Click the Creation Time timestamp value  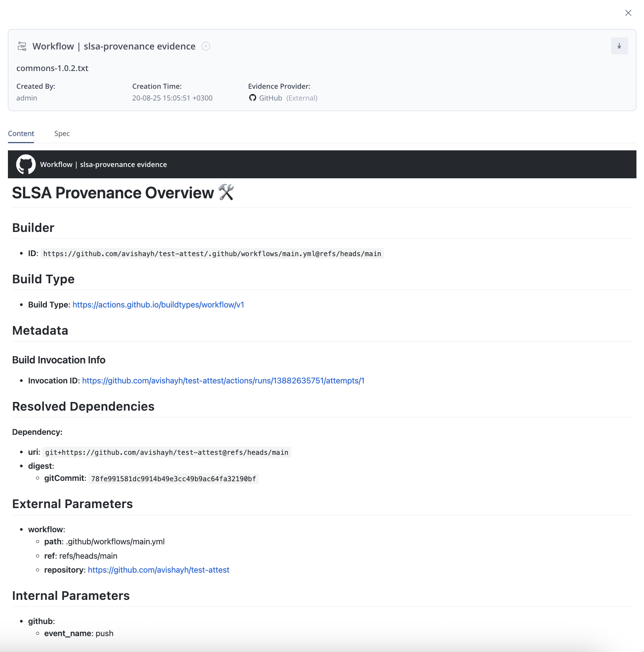[172, 98]
